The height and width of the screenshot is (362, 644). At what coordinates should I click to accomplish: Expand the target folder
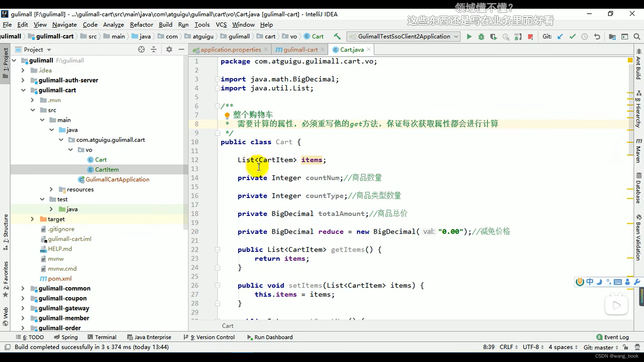point(32,219)
